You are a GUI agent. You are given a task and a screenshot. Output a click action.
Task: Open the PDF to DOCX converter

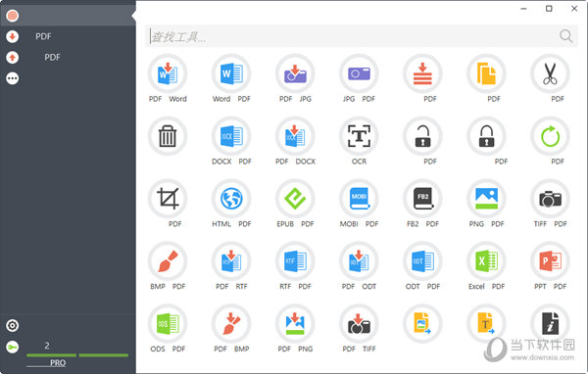click(295, 136)
